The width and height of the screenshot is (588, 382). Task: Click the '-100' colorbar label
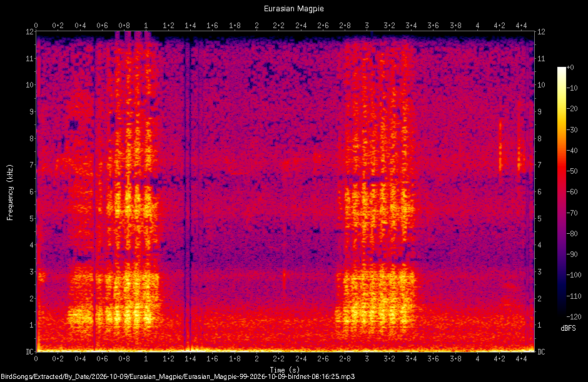click(x=574, y=275)
